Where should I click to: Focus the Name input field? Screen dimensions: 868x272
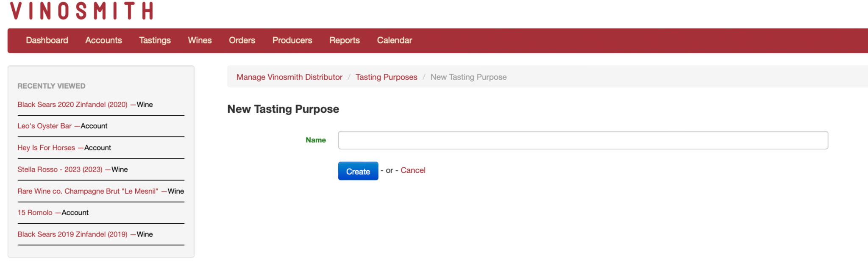click(583, 140)
